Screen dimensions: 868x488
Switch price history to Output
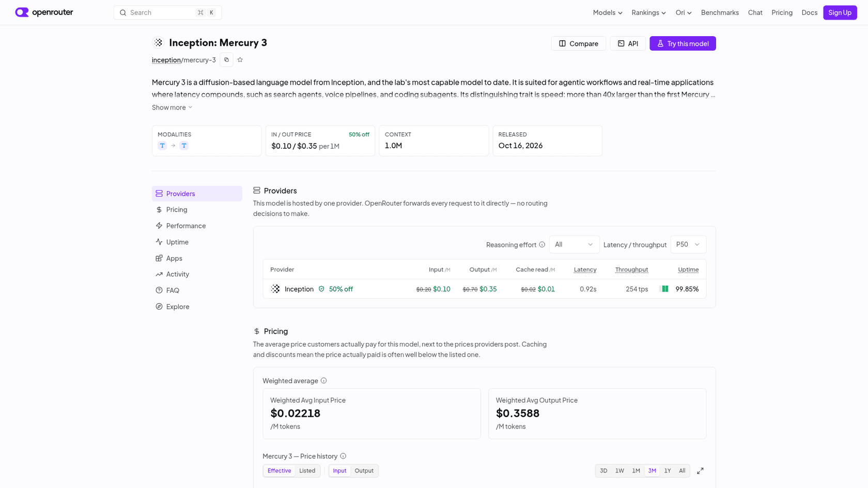pyautogui.click(x=364, y=471)
